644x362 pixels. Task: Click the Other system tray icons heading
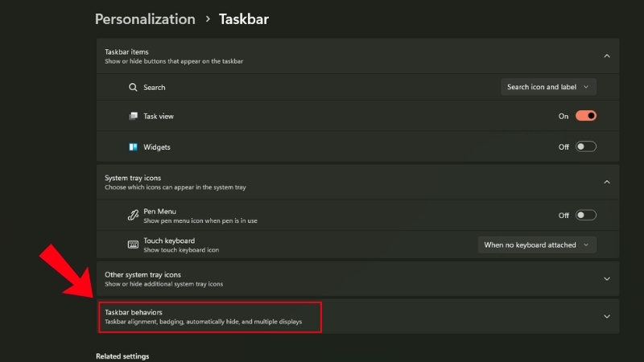click(x=142, y=274)
